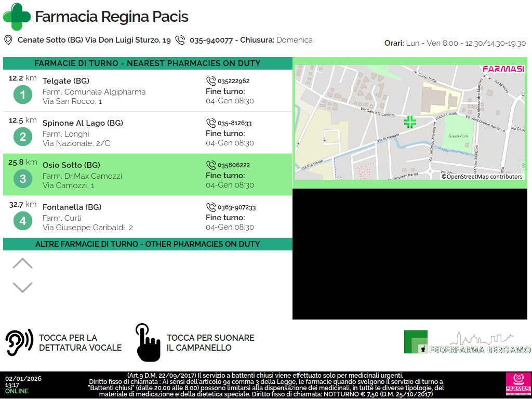Click the green cross marker on map

(410, 122)
